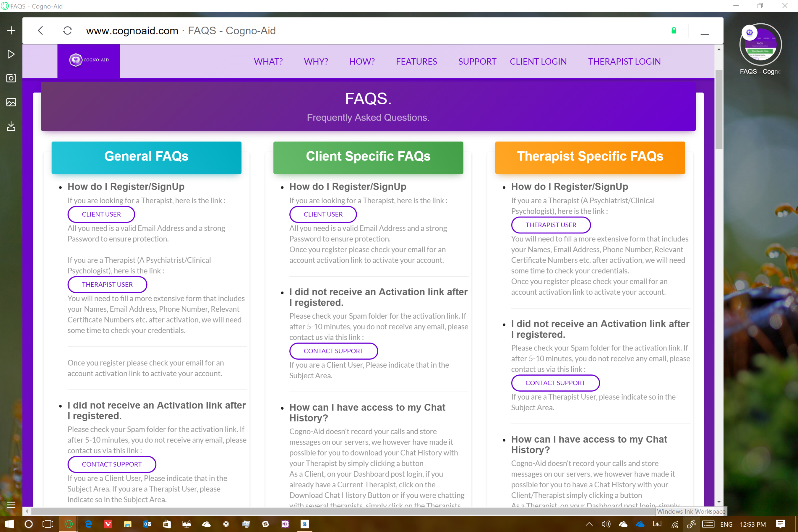This screenshot has height=532, width=798.
Task: Click the Client Specific FAQs header banner
Action: click(x=368, y=158)
